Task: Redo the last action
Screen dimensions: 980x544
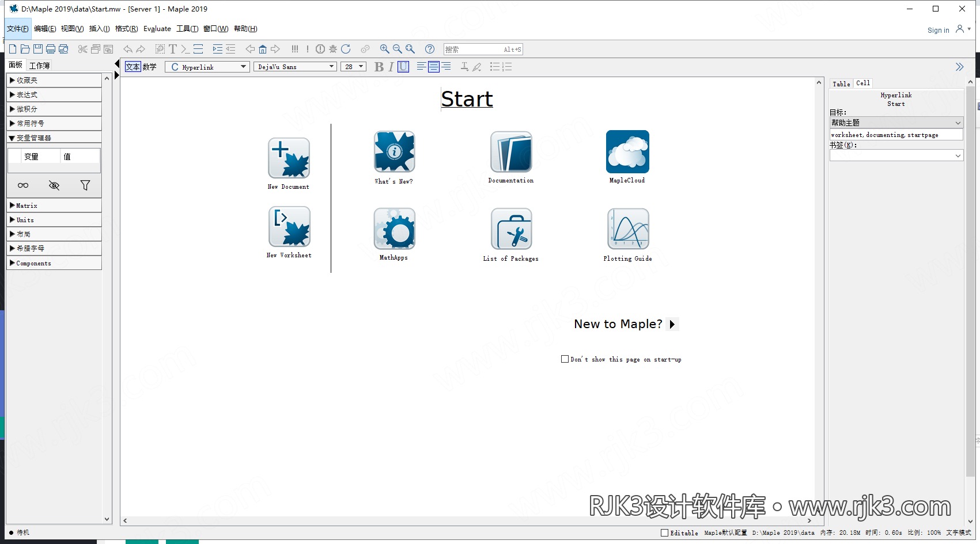Action: [x=141, y=49]
